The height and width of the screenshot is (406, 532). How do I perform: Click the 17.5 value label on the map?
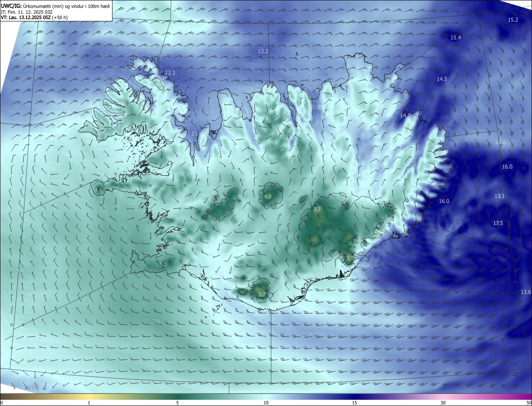pos(498,223)
